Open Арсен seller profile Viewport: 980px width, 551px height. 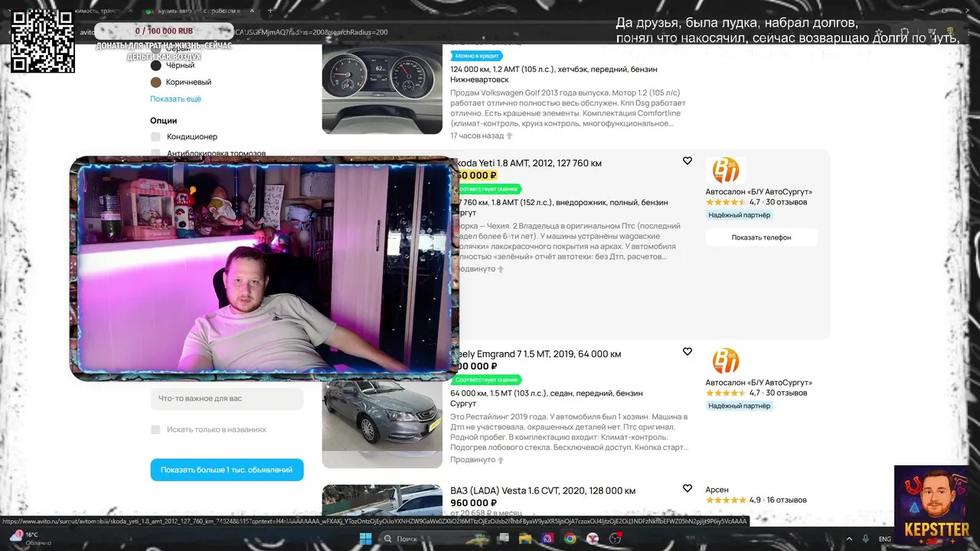click(717, 489)
